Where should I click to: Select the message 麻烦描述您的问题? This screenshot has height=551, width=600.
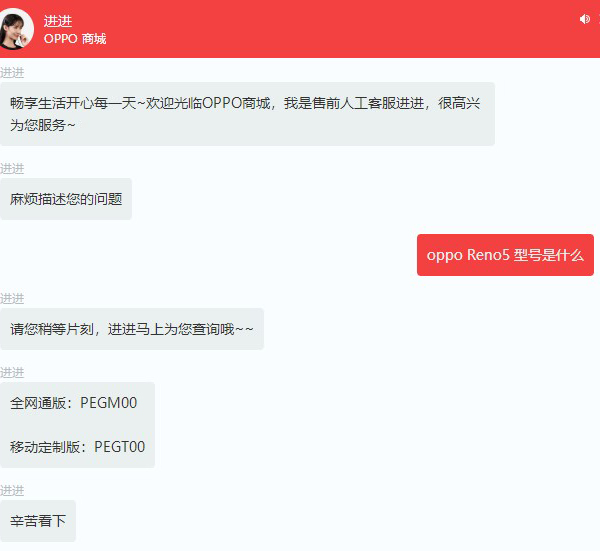(x=66, y=199)
